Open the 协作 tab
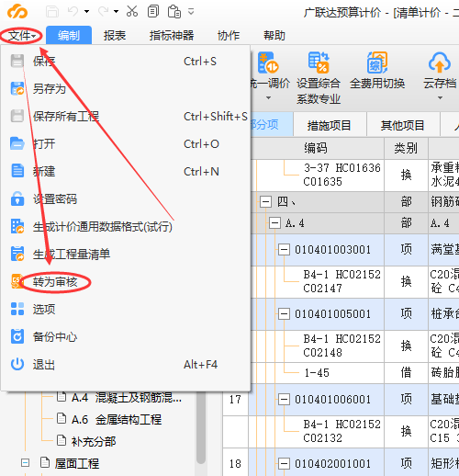459x476 pixels. point(229,36)
